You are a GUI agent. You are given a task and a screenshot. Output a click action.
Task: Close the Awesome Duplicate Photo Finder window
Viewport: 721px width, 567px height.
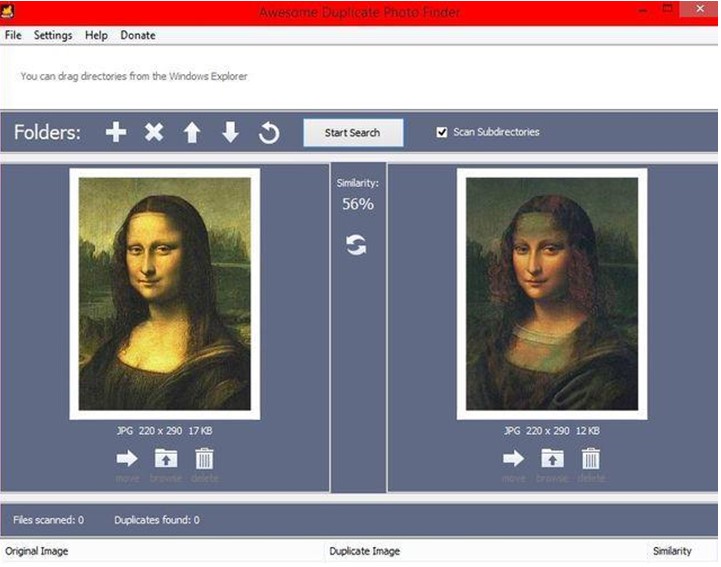click(700, 9)
